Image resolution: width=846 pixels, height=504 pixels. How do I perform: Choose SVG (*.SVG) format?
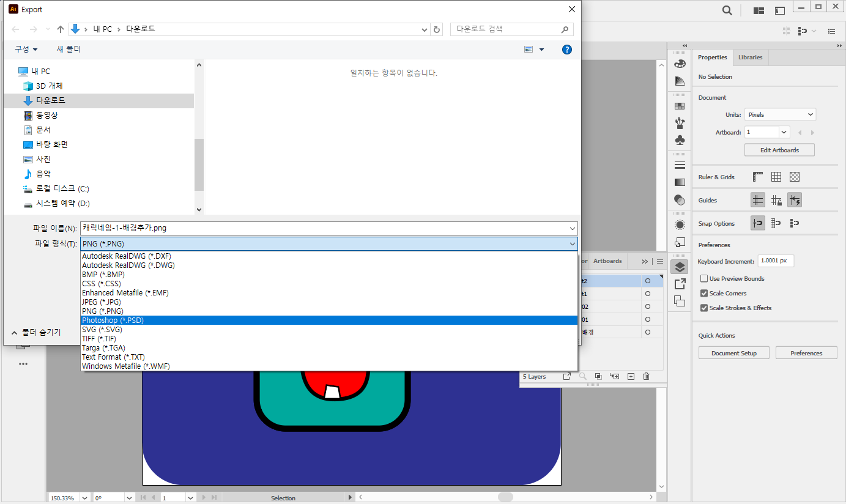(329, 329)
